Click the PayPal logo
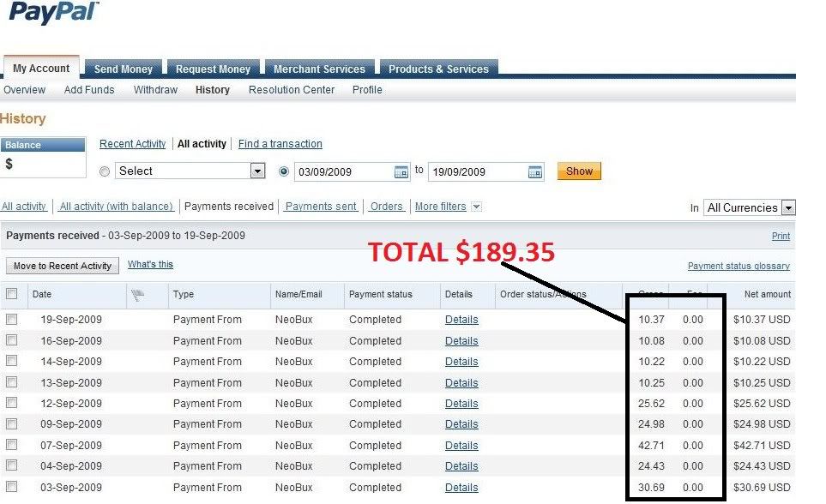This screenshot has width=826, height=504. click(x=54, y=13)
